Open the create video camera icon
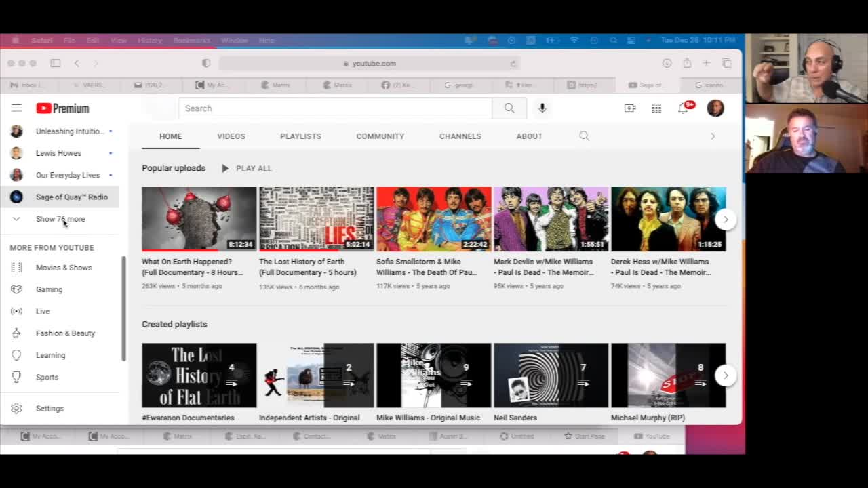 pyautogui.click(x=630, y=108)
